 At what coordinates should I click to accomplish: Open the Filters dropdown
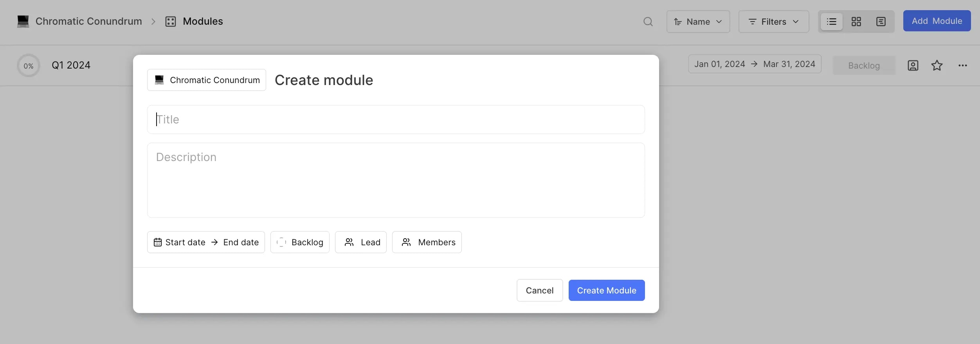(x=774, y=22)
